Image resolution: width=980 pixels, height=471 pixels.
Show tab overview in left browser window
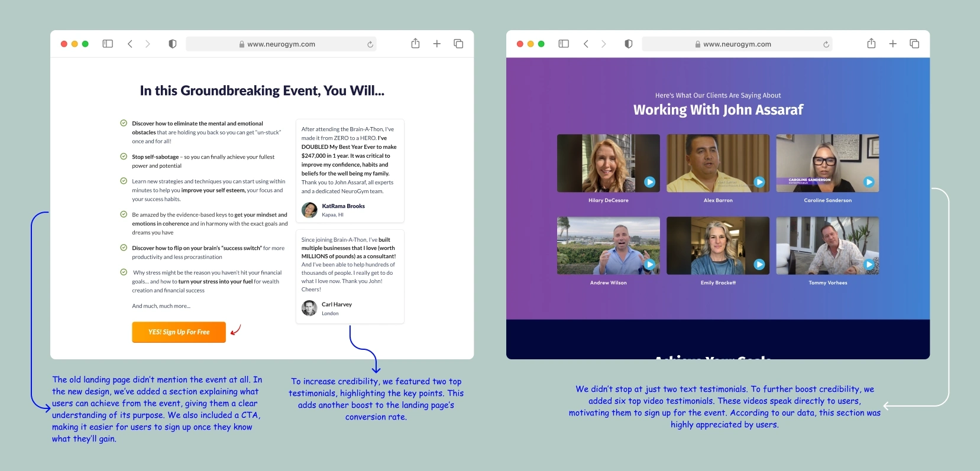point(458,44)
